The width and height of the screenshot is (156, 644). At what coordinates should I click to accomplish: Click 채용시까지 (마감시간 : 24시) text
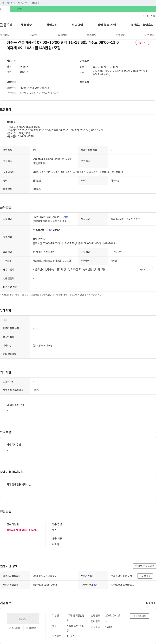click(x=22, y=530)
